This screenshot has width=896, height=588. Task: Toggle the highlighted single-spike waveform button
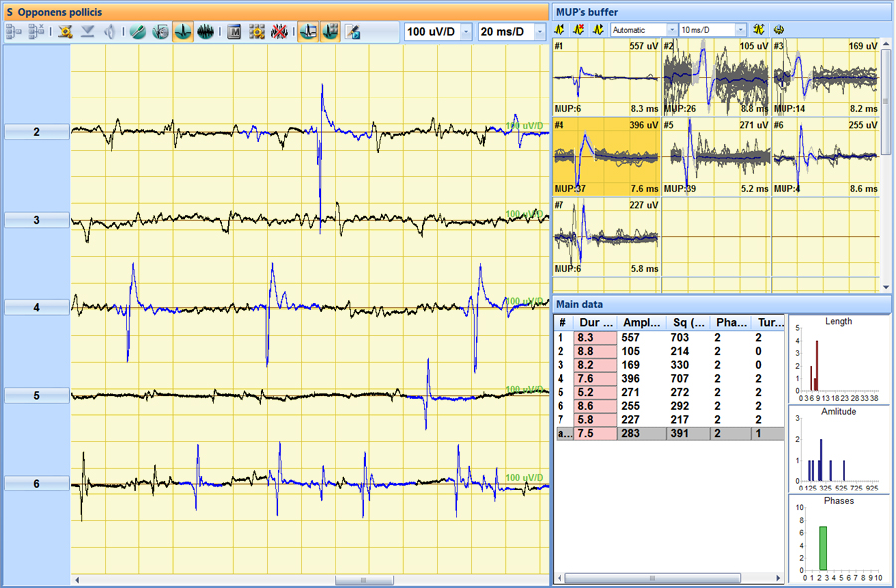pos(183,32)
